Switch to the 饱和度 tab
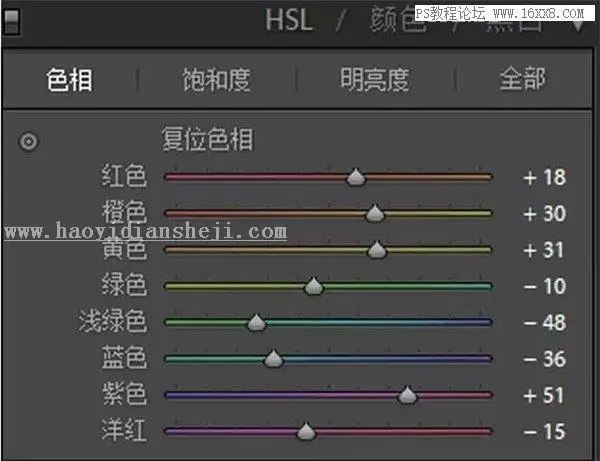 click(217, 80)
